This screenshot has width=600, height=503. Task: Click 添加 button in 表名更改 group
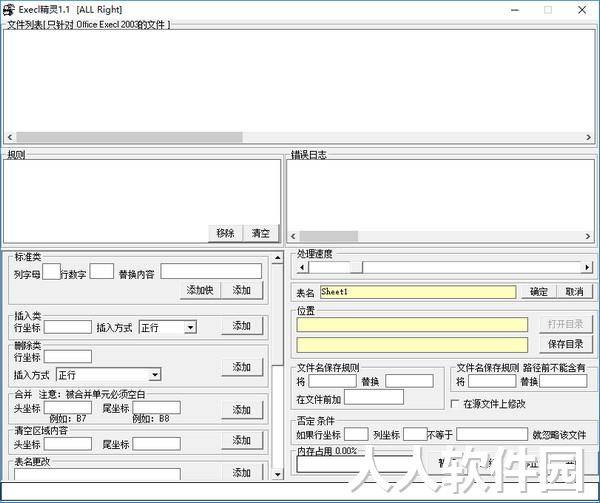click(x=242, y=472)
